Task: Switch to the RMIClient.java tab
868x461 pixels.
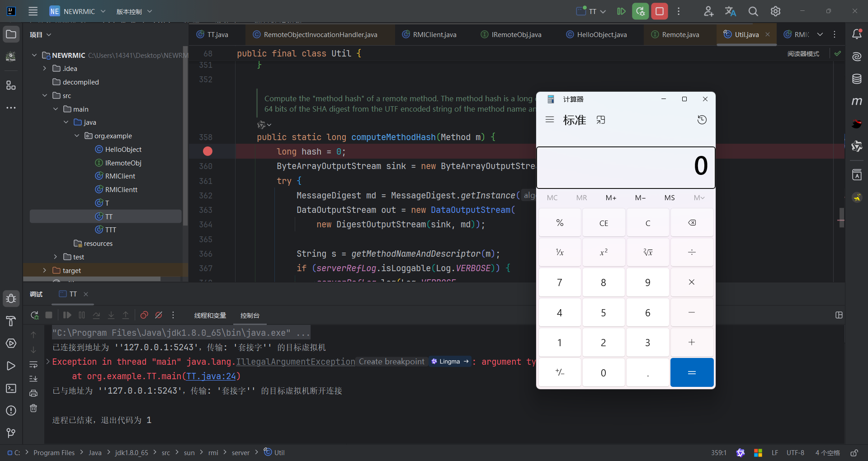Action: click(x=429, y=34)
